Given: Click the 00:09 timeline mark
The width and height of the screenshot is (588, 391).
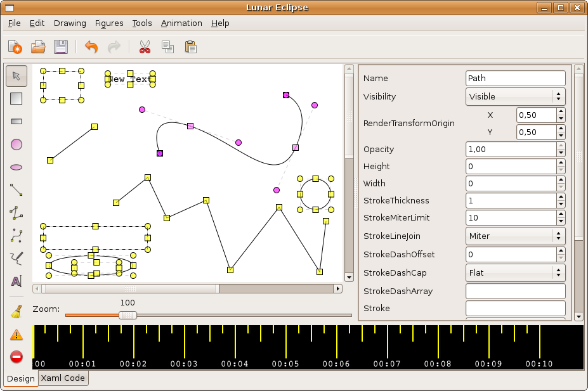Looking at the screenshot, I should tap(488, 364).
